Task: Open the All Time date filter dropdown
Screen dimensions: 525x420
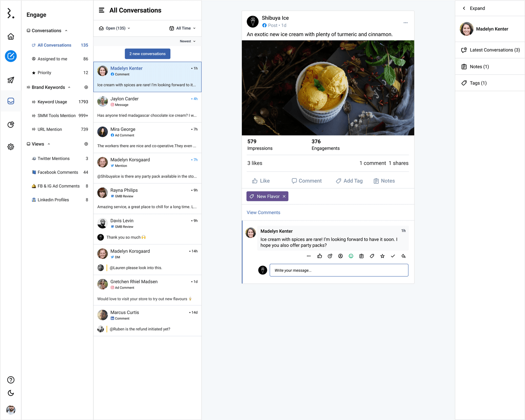Action: click(182, 28)
